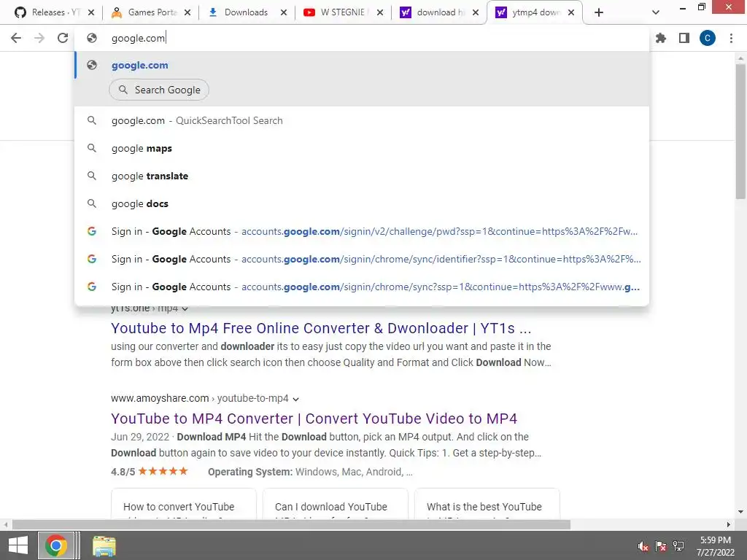The image size is (747, 560).
Task: Select the google.com top suggestion
Action: [362, 65]
